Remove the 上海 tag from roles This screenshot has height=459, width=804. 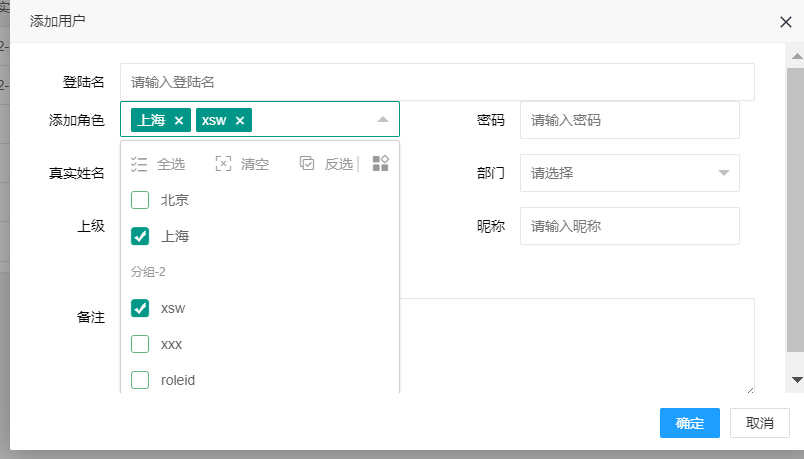(178, 121)
